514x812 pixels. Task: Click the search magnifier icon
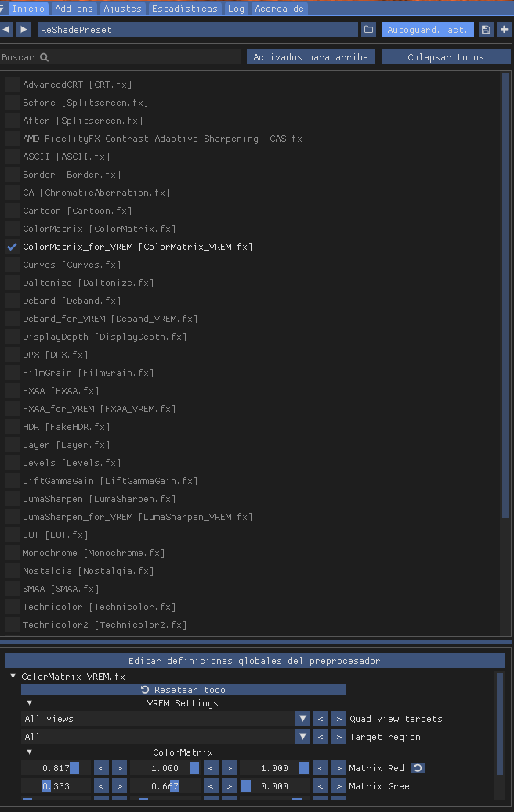click(x=45, y=57)
